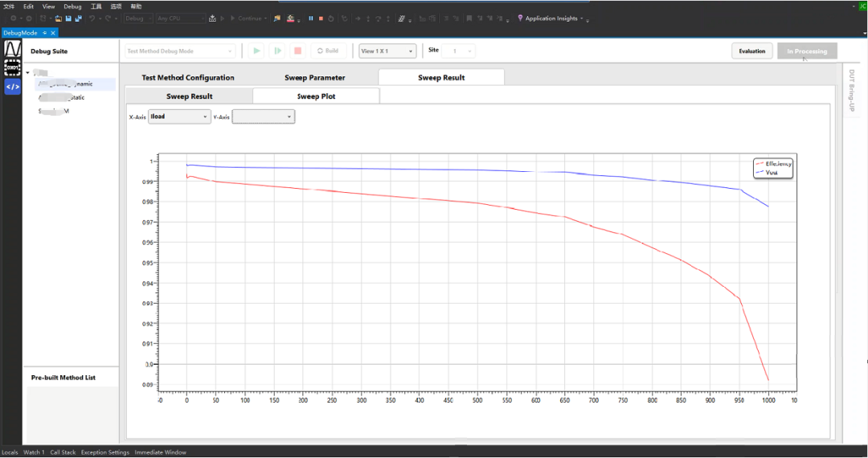Click the Build button
This screenshot has height=458, width=868.
click(328, 51)
